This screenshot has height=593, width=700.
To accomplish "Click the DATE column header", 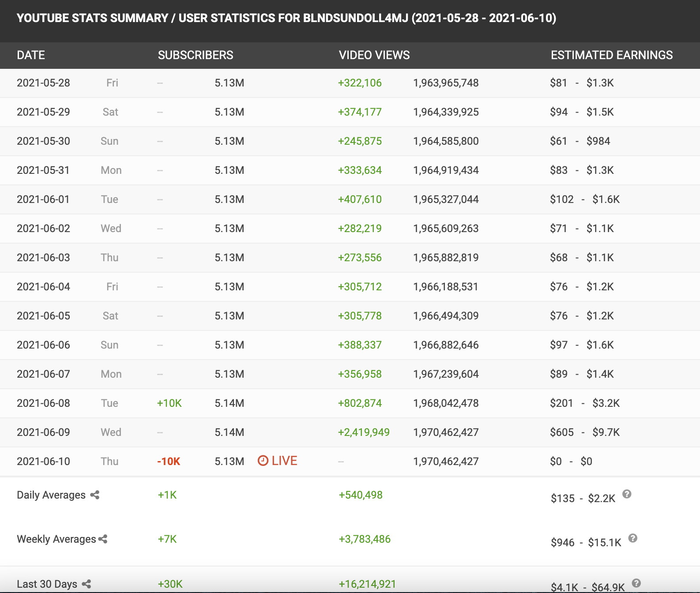I will point(31,55).
